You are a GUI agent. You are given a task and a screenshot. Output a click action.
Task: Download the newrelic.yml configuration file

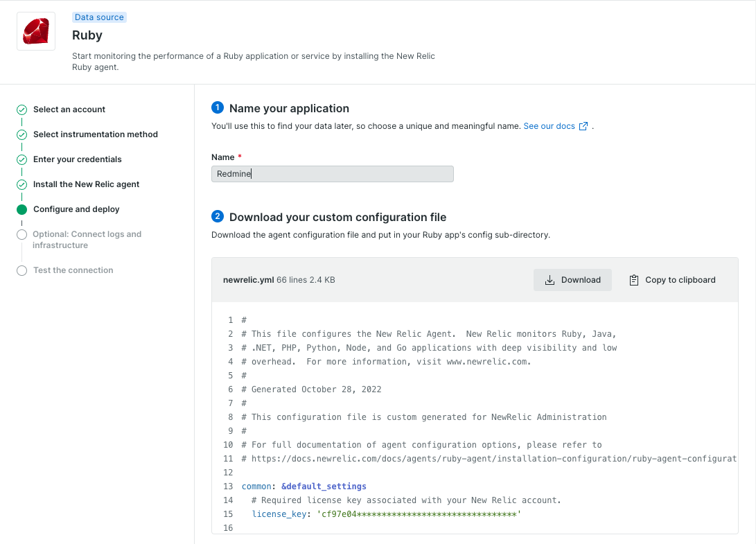coord(572,280)
